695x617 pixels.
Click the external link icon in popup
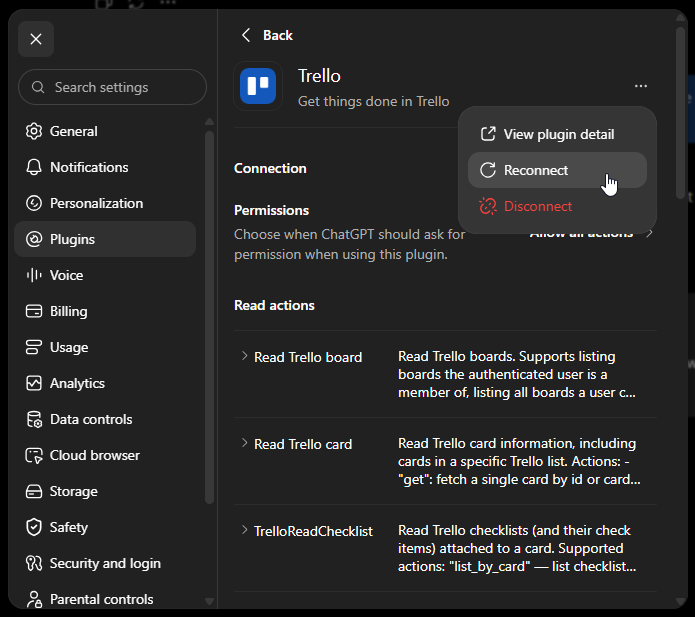[x=488, y=134]
